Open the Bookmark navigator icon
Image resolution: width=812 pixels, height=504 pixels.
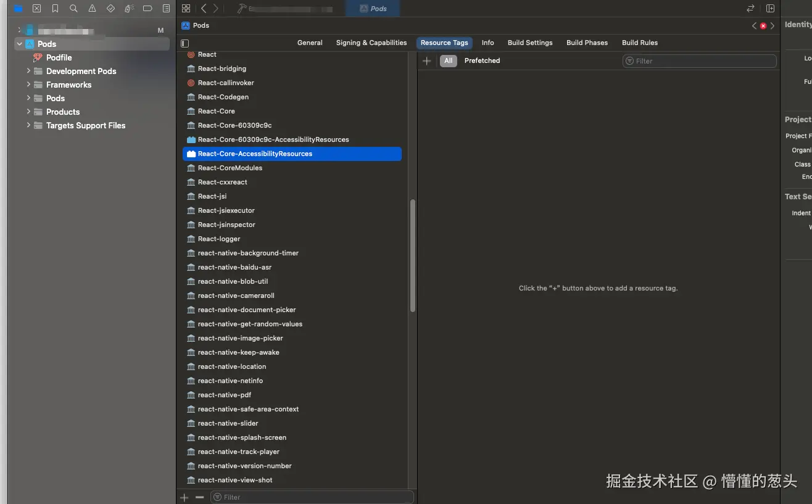click(x=56, y=9)
